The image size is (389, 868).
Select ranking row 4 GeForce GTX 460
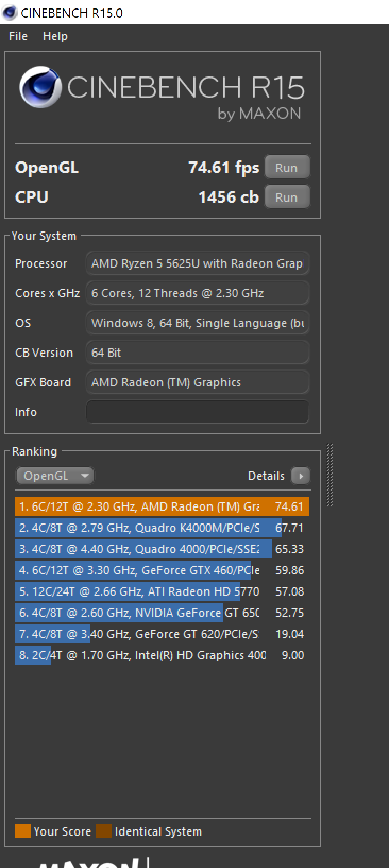tap(162, 570)
